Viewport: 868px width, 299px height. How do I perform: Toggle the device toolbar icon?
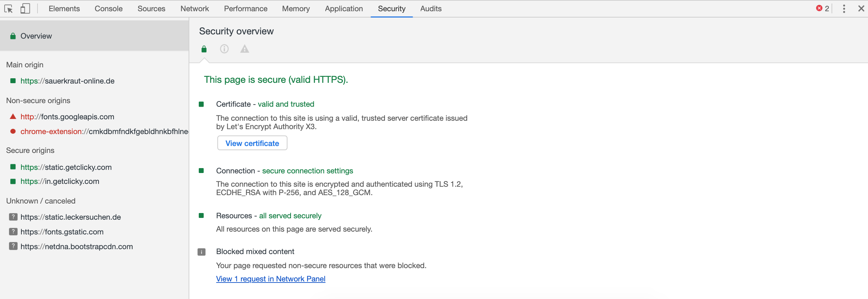[x=25, y=9]
